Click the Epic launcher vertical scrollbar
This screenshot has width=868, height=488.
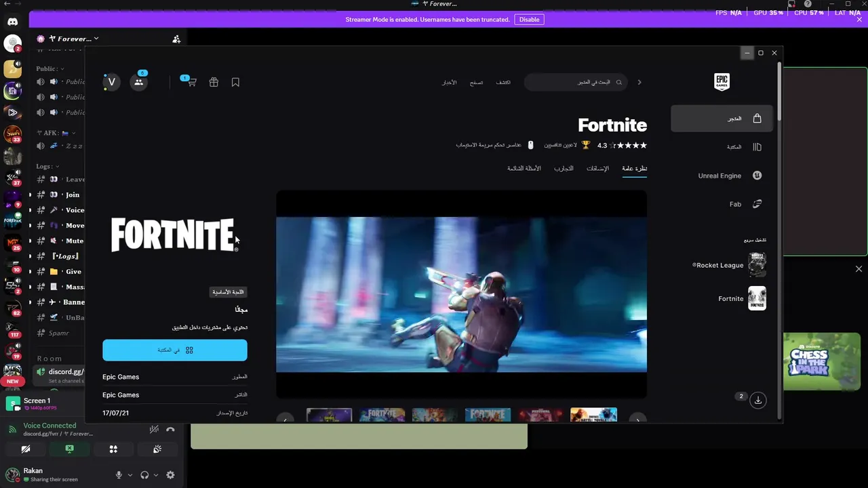pos(780,92)
